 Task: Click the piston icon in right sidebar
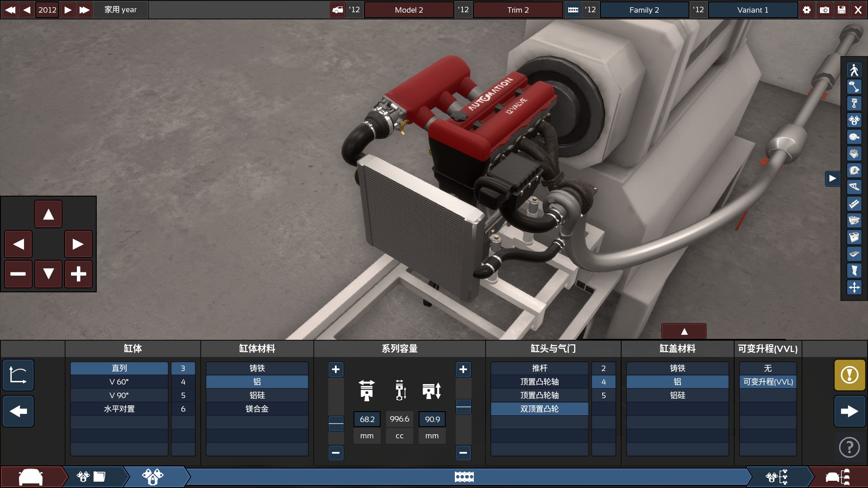click(x=854, y=103)
